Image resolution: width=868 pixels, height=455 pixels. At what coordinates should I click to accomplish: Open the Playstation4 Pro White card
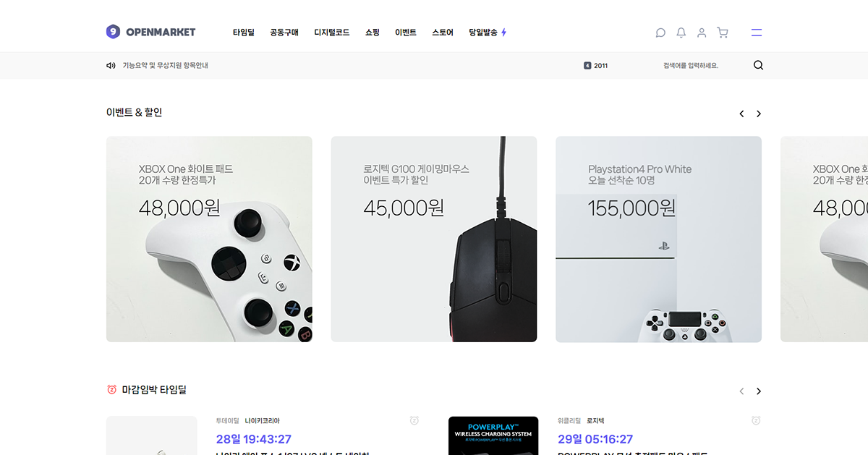pos(659,239)
